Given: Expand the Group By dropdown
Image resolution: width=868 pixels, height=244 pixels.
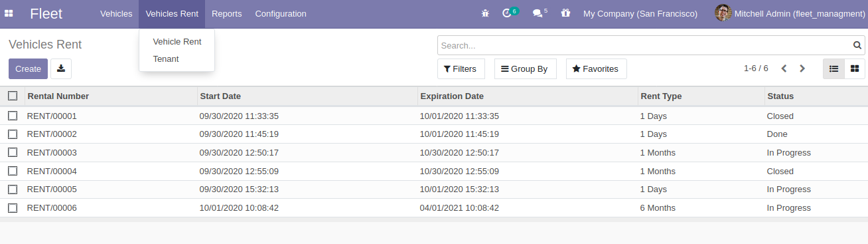Looking at the screenshot, I should pos(525,68).
